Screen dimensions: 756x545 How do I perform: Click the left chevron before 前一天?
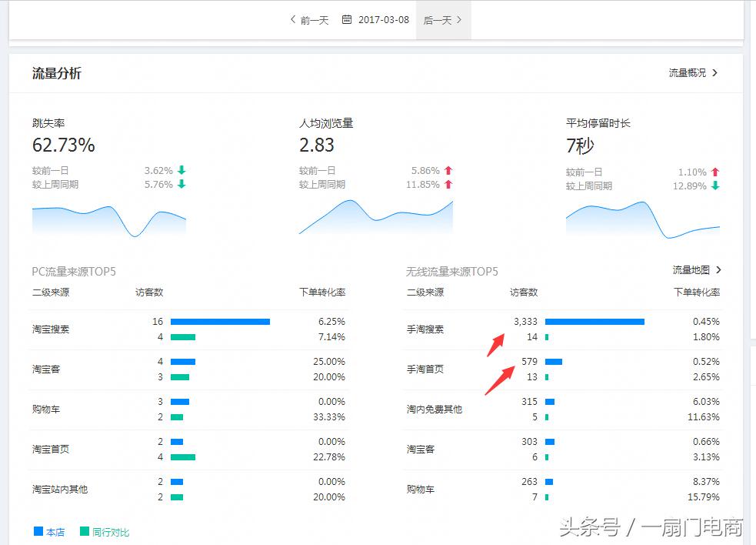point(291,20)
